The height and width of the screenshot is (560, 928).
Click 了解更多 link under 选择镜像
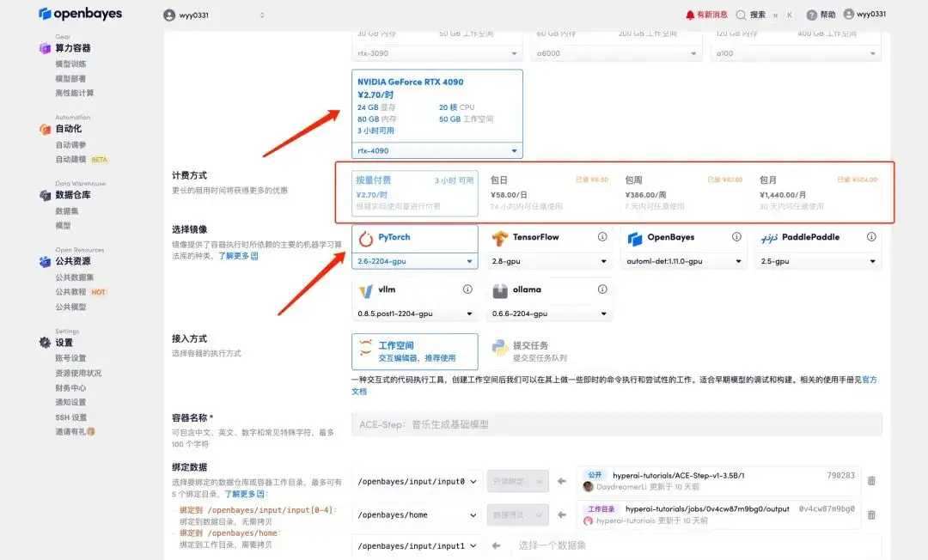[x=238, y=256]
